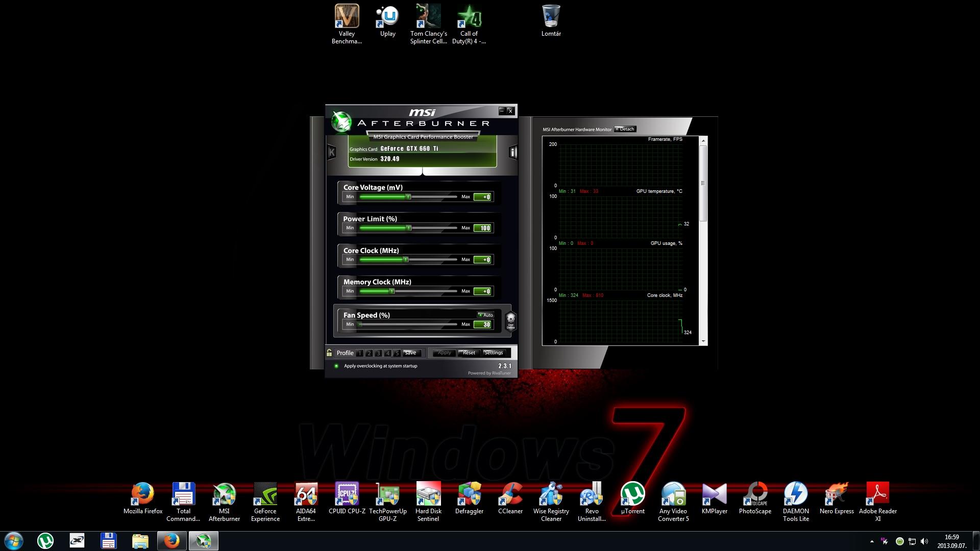
Task: Select profile slot 5
Action: (397, 353)
